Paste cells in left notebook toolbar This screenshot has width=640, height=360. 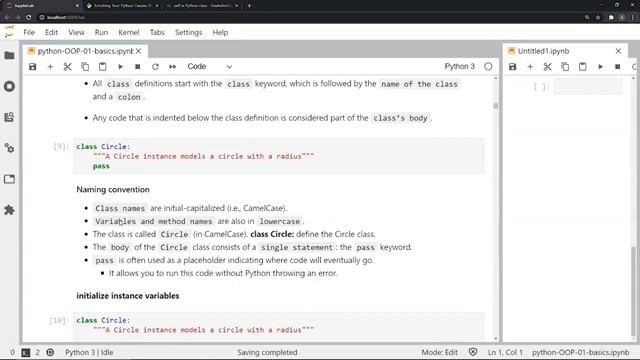(x=102, y=67)
